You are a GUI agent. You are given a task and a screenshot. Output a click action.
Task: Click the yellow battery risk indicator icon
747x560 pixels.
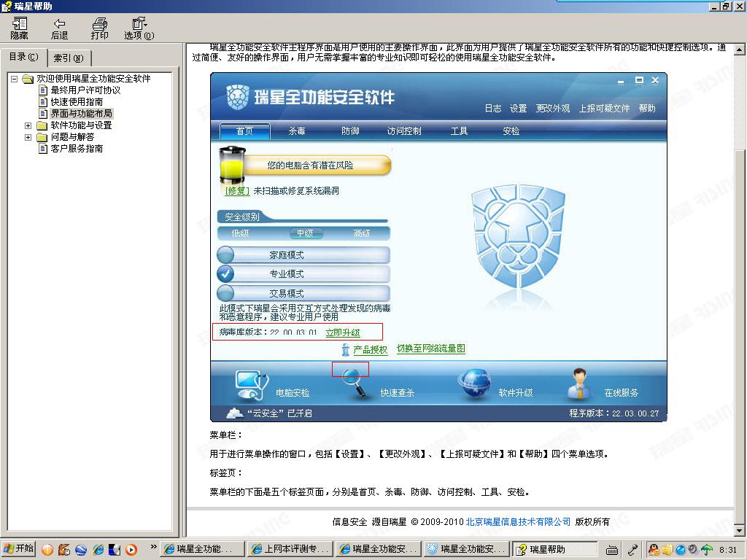[232, 166]
